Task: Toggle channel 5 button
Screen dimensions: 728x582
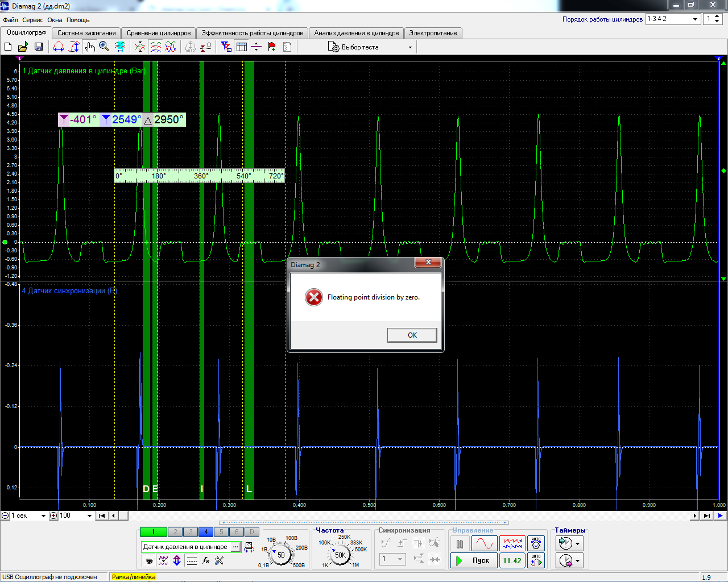Action: click(x=221, y=532)
